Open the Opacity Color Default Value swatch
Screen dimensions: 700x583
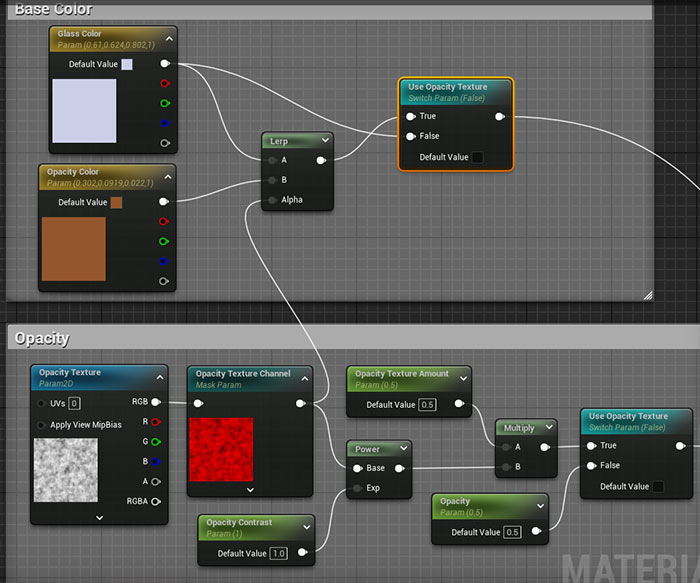tap(116, 203)
